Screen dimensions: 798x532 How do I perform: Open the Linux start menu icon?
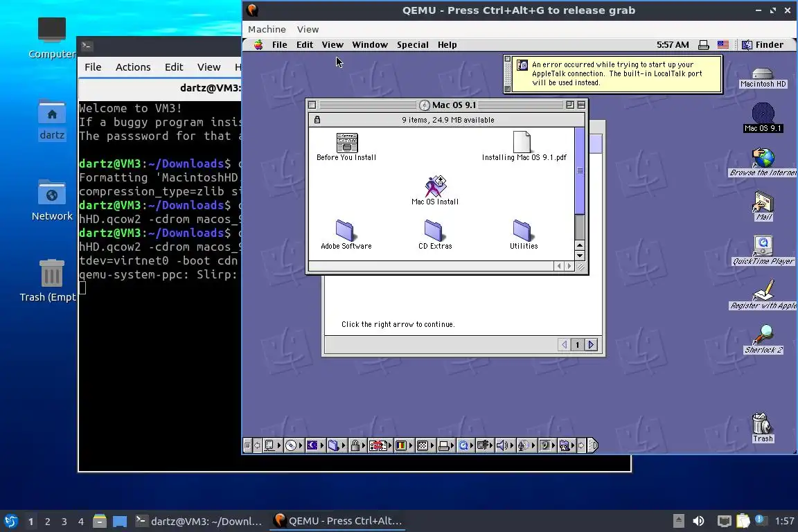coord(10,522)
